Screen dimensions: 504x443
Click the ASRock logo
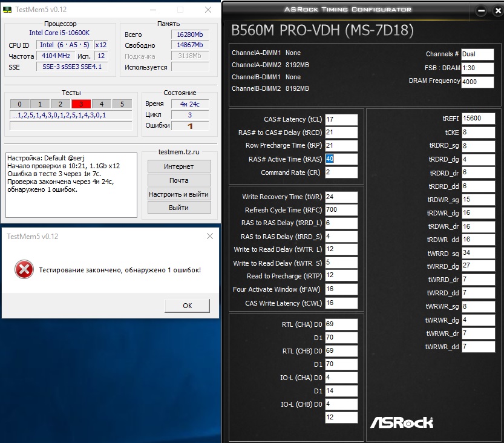(x=402, y=422)
